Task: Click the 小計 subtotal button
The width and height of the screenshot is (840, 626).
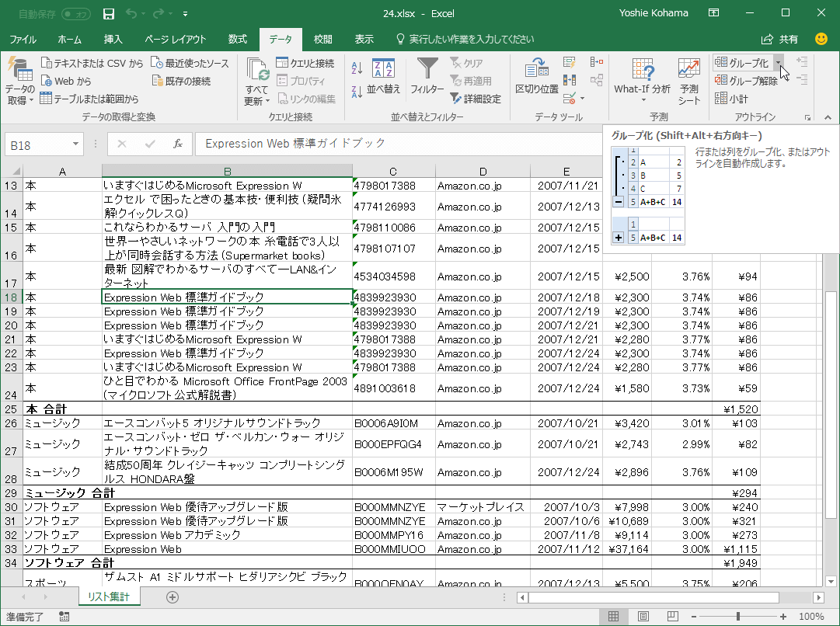Action: point(731,99)
